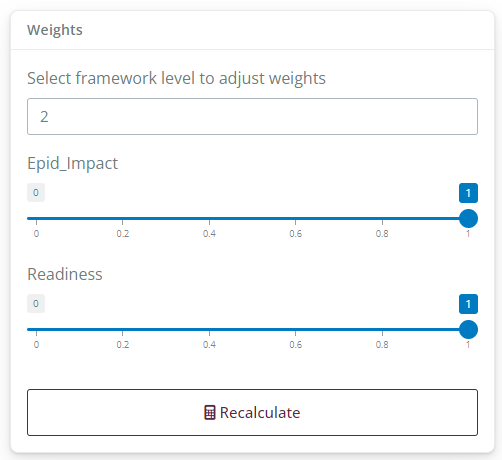Click the Readiness current value badge 1
Image resolution: width=502 pixels, height=460 pixels.
468,304
